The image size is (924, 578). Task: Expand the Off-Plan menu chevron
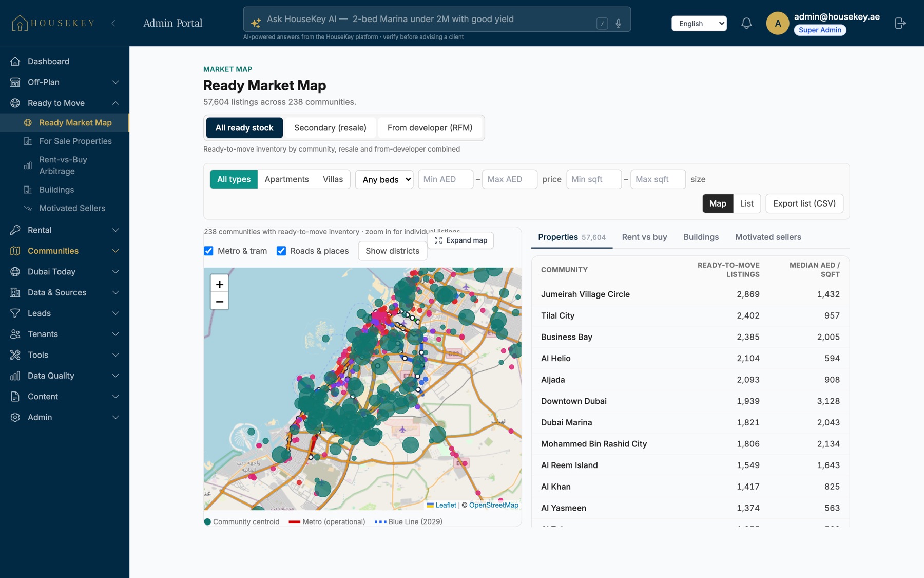[x=115, y=82]
